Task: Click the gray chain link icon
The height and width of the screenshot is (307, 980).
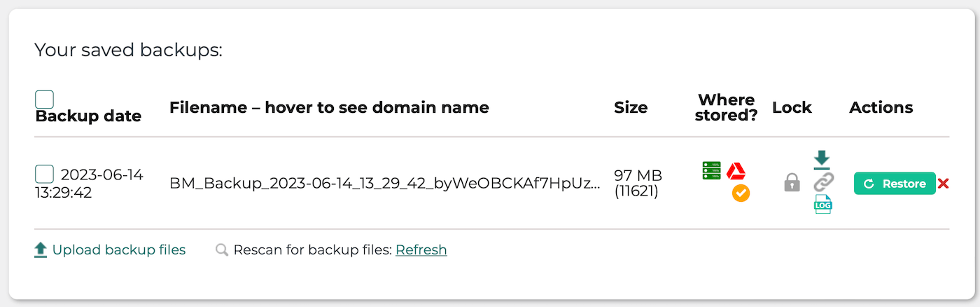Action: tap(823, 182)
